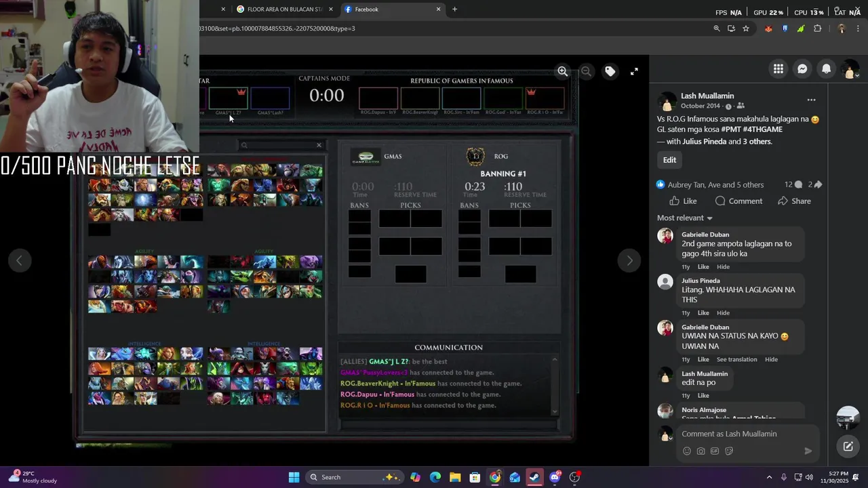
Task: Like the 'edit na po' comment
Action: pos(703,396)
